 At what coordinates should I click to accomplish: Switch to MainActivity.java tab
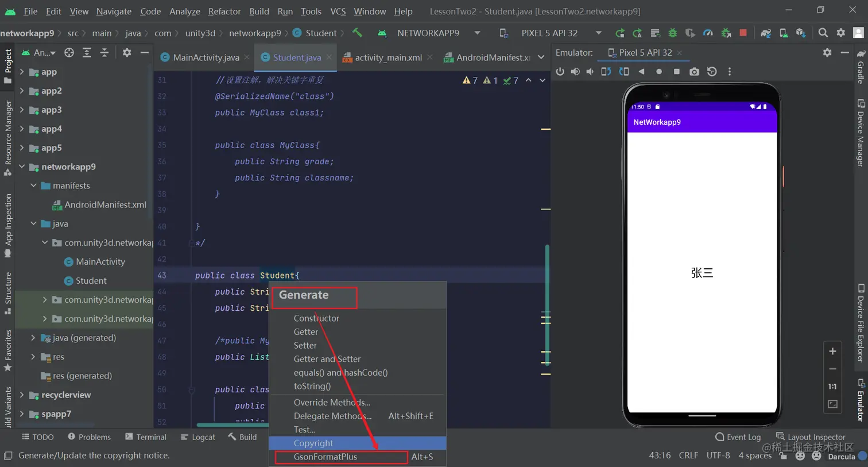[206, 57]
